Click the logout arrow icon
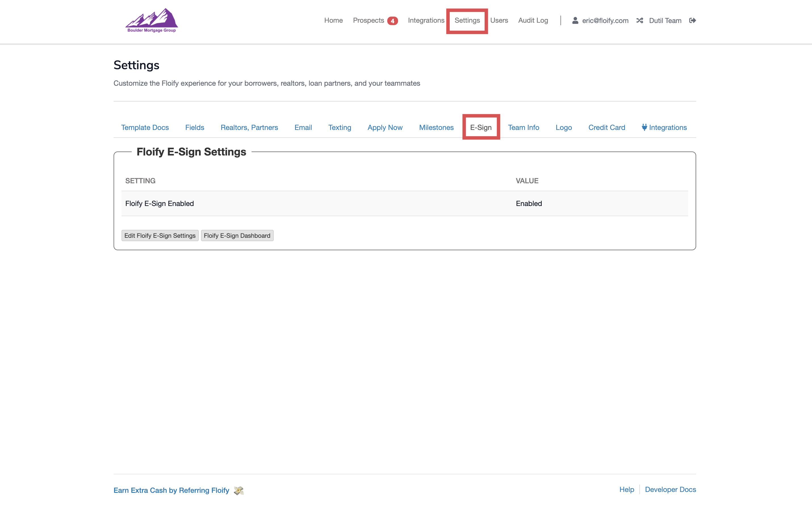Screen dimensions: 812x505 pos(692,20)
